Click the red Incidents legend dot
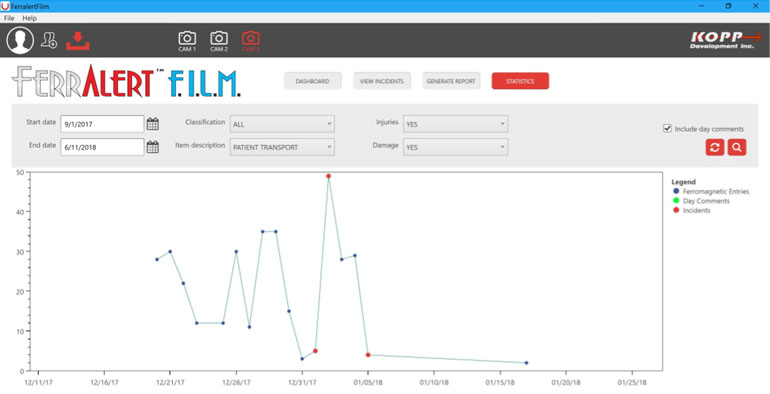770x394 pixels. click(x=676, y=210)
